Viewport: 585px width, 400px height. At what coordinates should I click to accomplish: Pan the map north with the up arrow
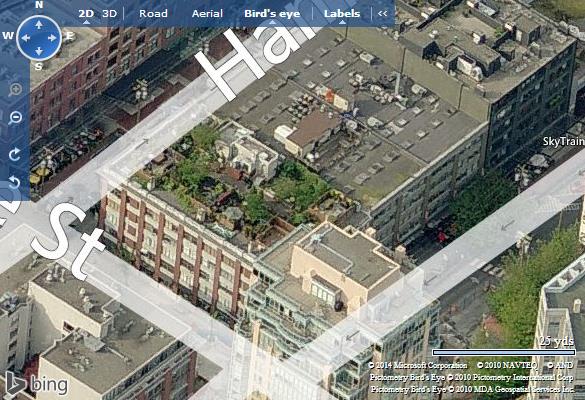pos(39,25)
